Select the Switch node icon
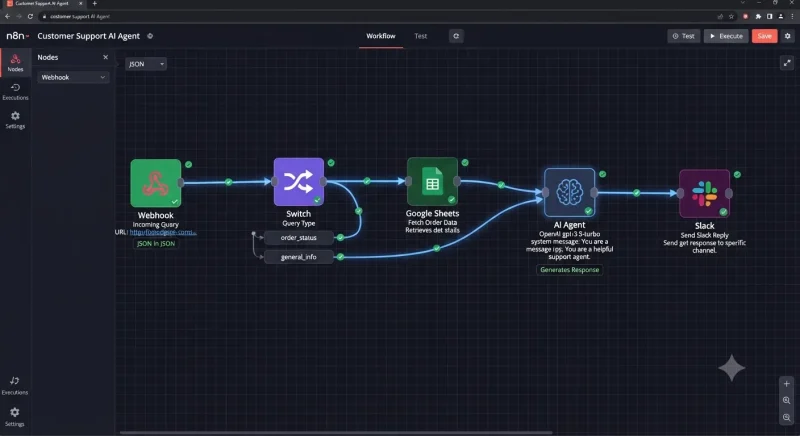Screen dimensions: 800x436 pyautogui.click(x=298, y=182)
